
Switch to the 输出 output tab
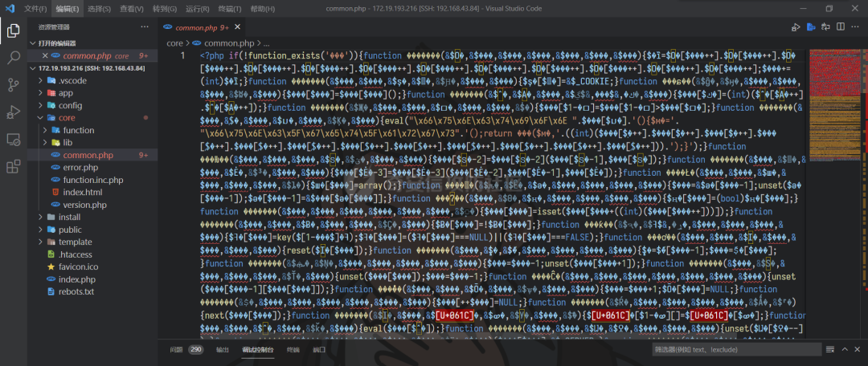point(223,350)
